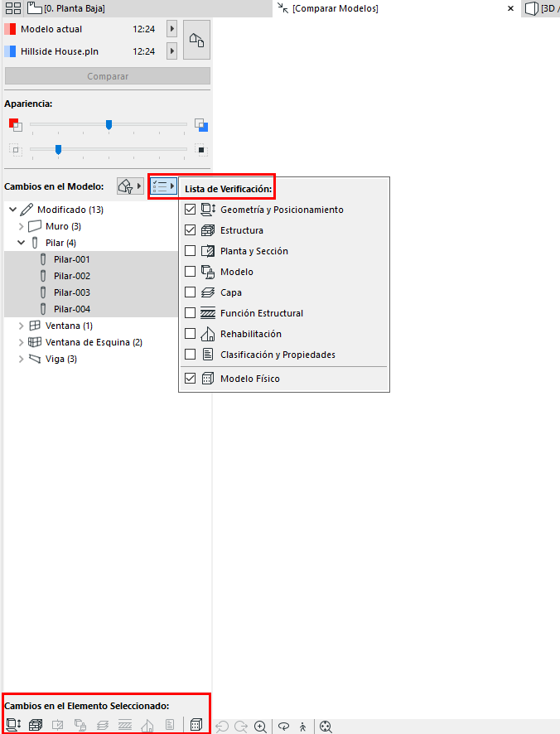This screenshot has height=734, width=560.
Task: Click the orbit tool icon
Action: coord(284,727)
